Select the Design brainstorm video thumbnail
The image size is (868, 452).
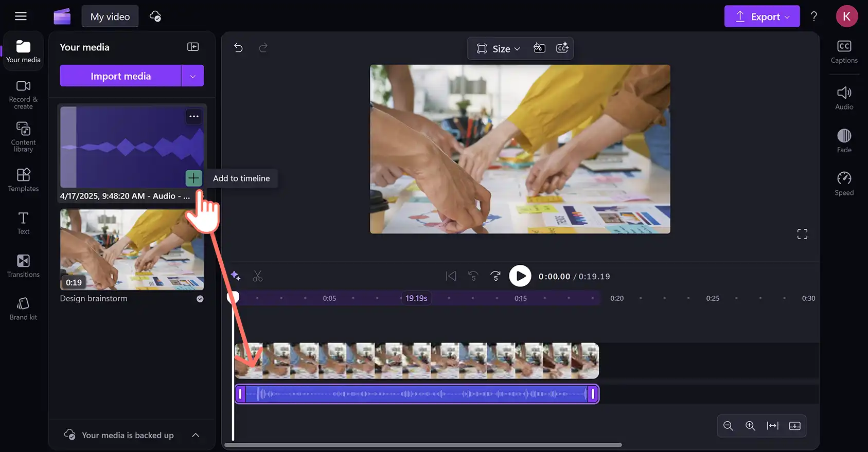(132, 249)
